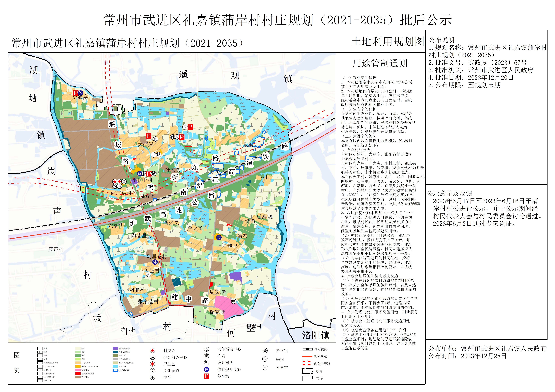Click the 网船村 village label
The height and width of the screenshot is (392, 555).
click(137, 290)
